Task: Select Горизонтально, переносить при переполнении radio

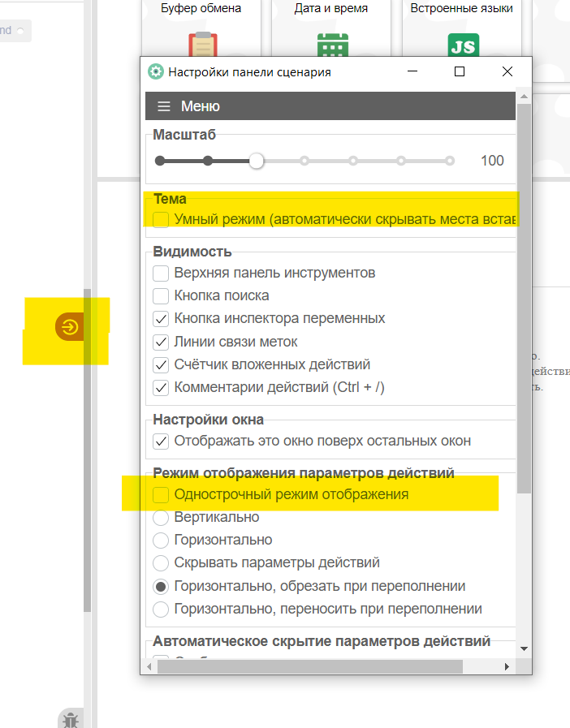Action: (161, 609)
